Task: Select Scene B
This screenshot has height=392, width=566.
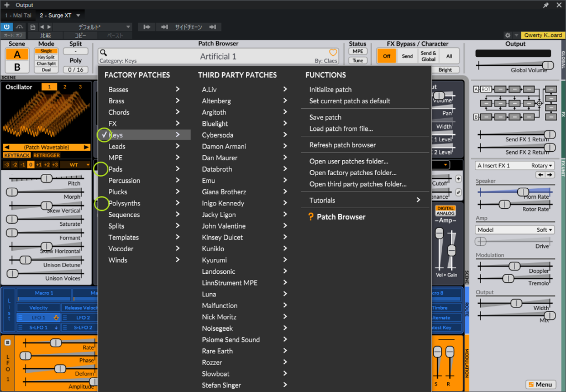Action: [x=17, y=67]
